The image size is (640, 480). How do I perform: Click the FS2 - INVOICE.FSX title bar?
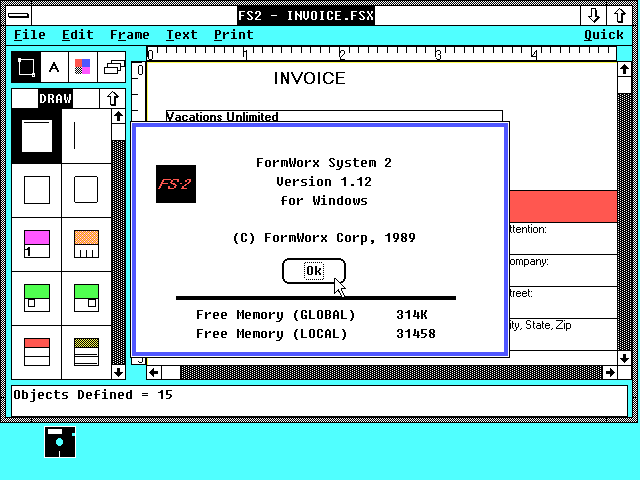click(306, 16)
